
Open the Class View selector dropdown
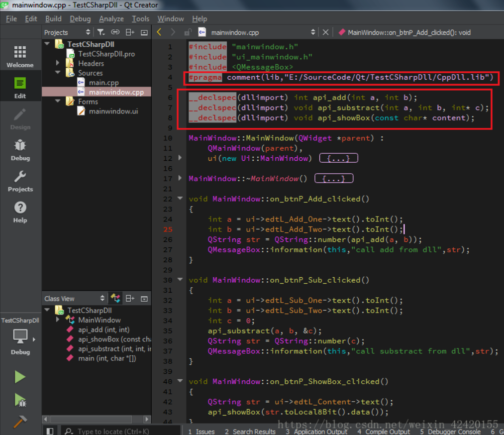tap(74, 299)
